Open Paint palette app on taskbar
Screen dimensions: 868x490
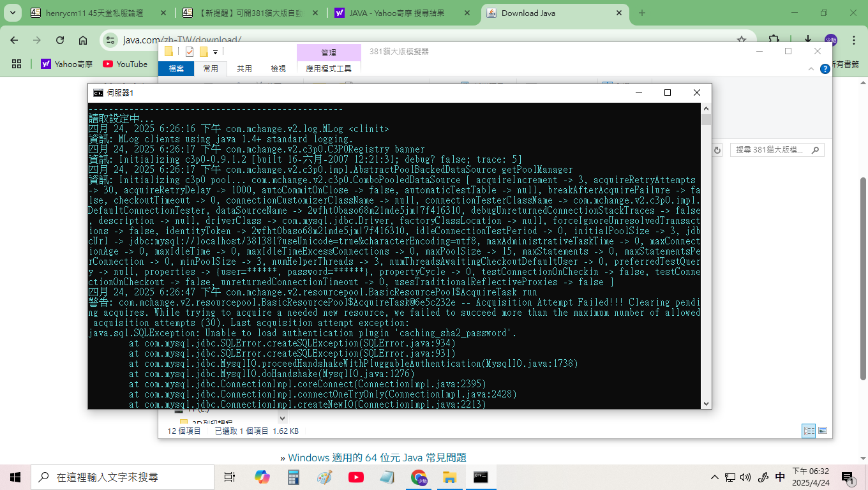[325, 477]
